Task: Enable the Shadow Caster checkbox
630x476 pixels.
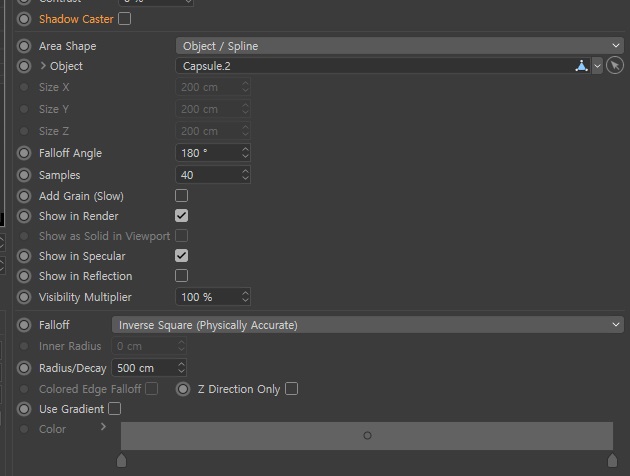Action: pos(125,19)
